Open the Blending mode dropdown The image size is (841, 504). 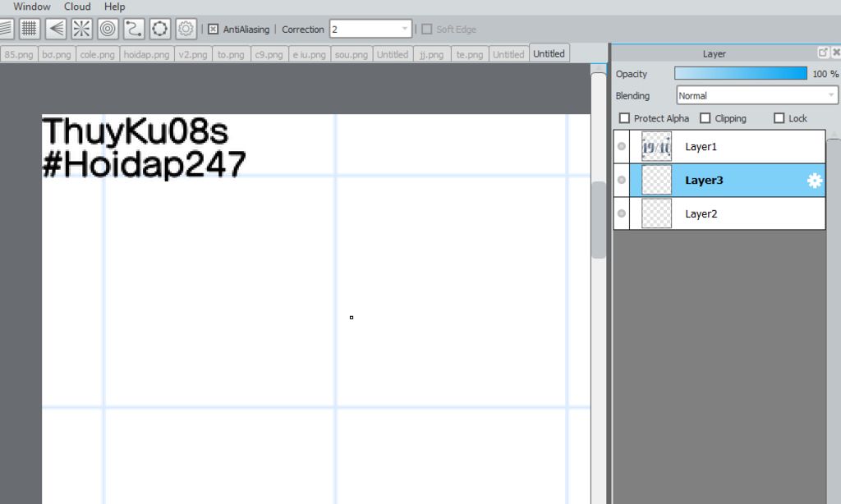pos(756,95)
